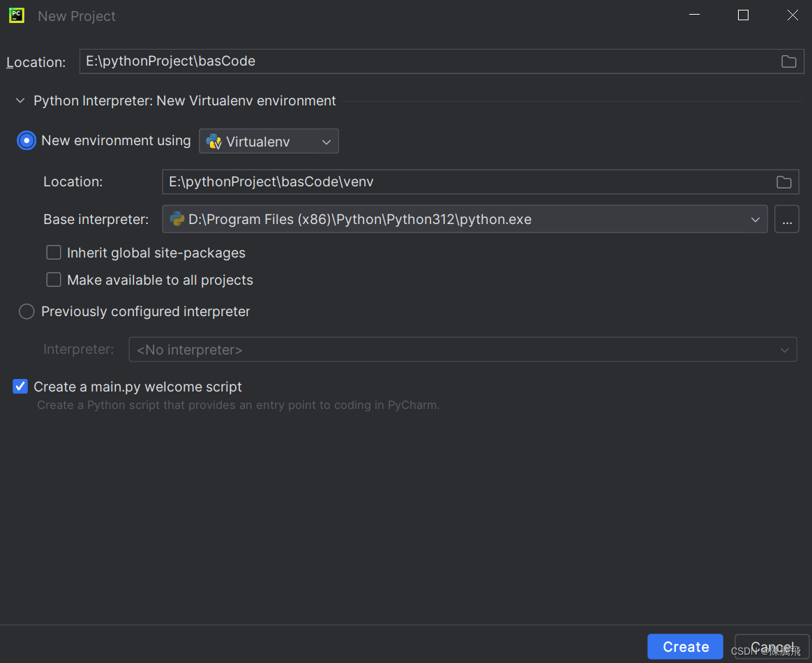Browse folder for venv Location field
Viewport: 812px width, 663px height.
point(783,182)
